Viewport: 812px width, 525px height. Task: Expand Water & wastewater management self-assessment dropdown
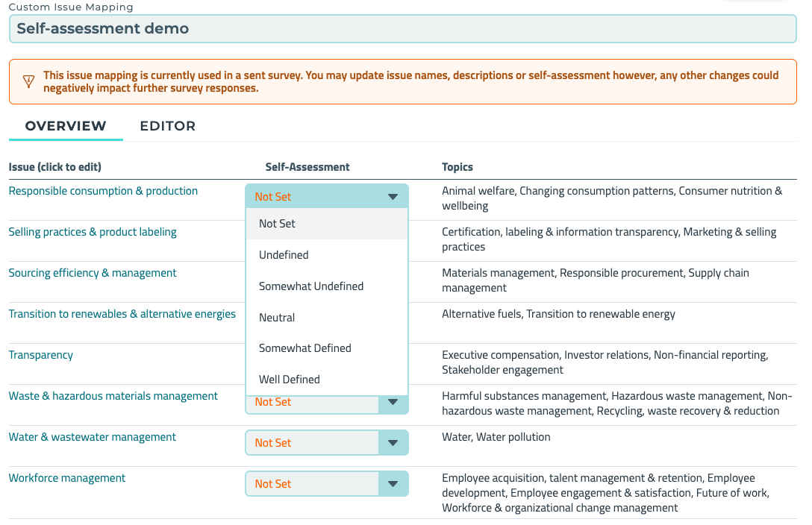(x=326, y=443)
